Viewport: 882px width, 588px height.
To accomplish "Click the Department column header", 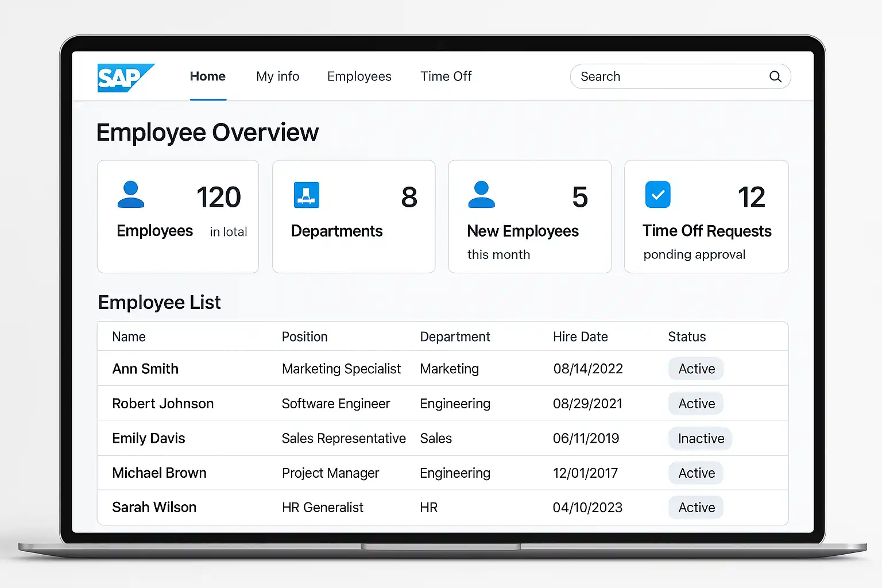I will (x=455, y=337).
